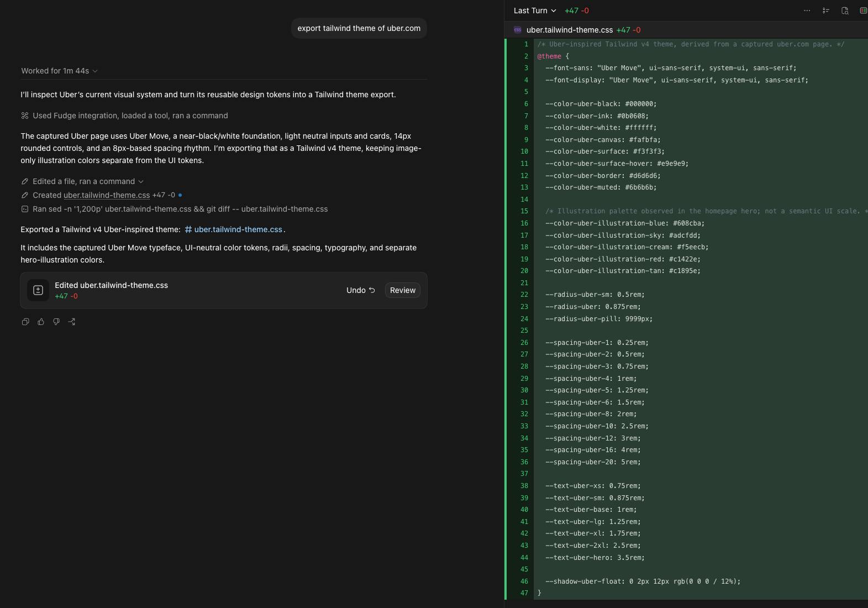Viewport: 868px width, 608px height.
Task: Click Edited uber.tailwind-theme.css card title
Action: coord(111,285)
